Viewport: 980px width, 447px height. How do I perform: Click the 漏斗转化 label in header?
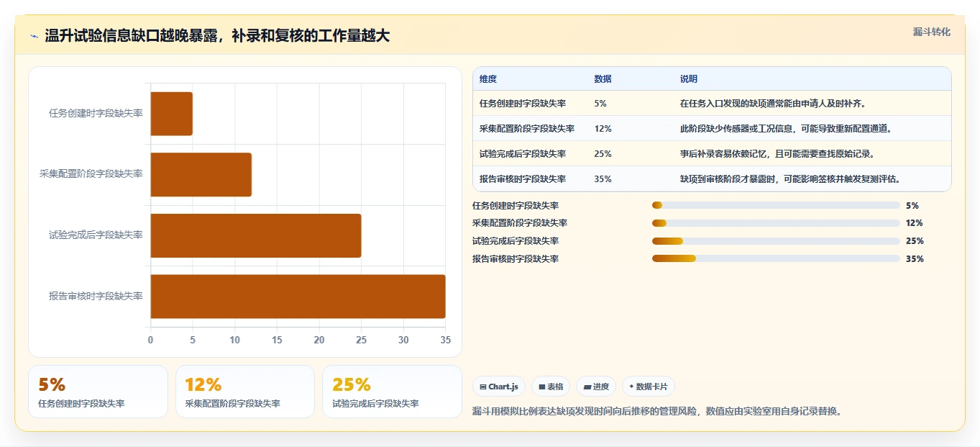pos(931,32)
